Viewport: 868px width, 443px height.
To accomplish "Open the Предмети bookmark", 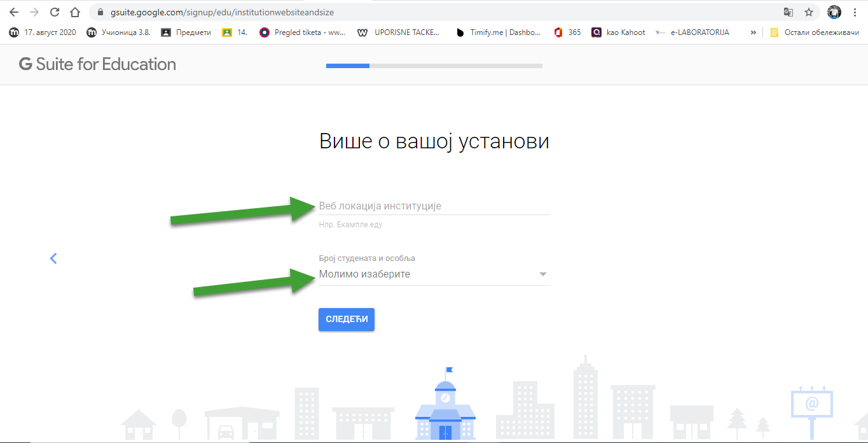I will click(186, 32).
